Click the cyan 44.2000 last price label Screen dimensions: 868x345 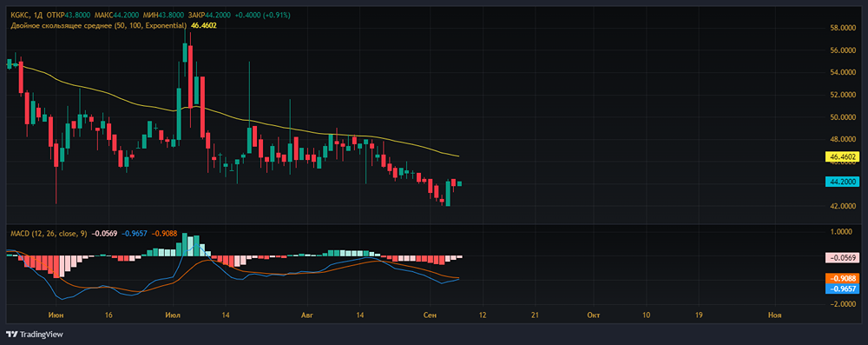click(843, 182)
